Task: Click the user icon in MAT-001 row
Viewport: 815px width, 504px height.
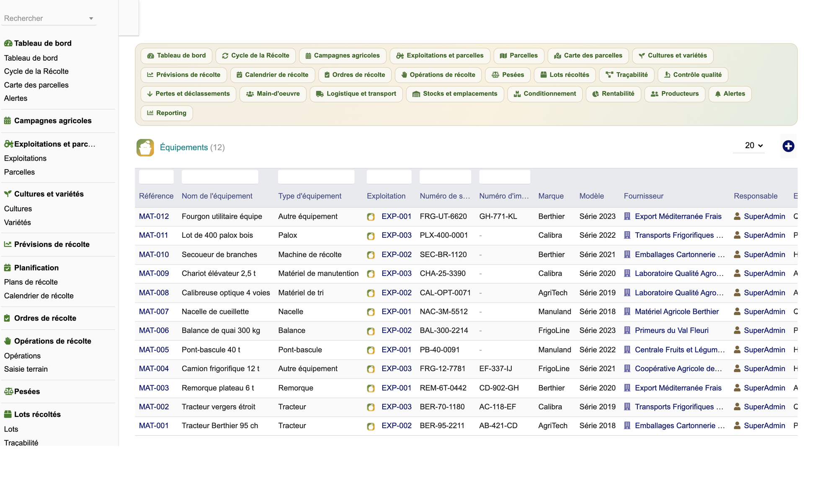Action: (x=737, y=425)
